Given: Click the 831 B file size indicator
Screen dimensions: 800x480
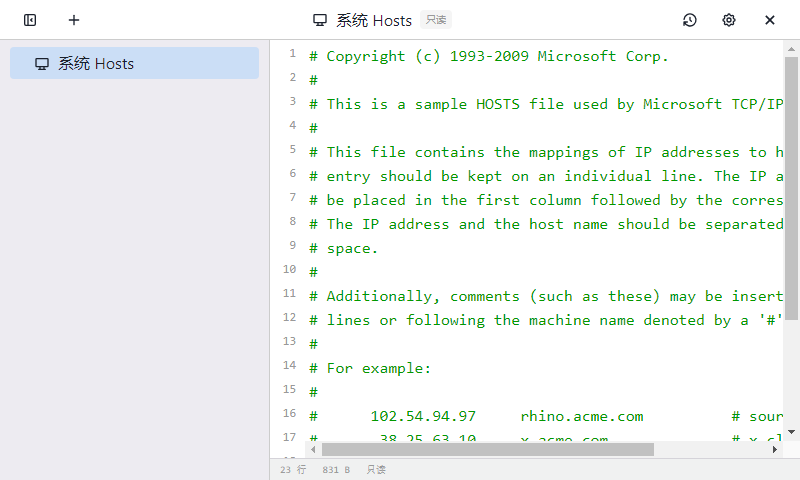Looking at the screenshot, I should pyautogui.click(x=336, y=469).
